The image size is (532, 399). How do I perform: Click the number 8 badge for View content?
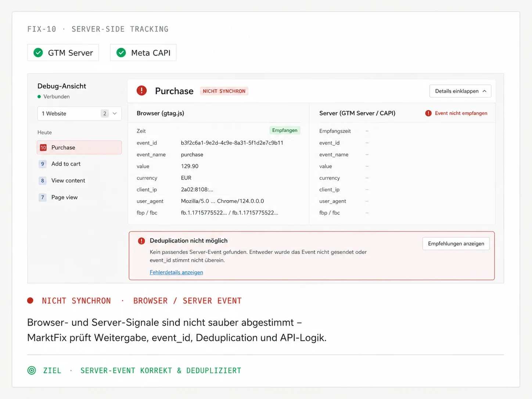[x=43, y=180]
